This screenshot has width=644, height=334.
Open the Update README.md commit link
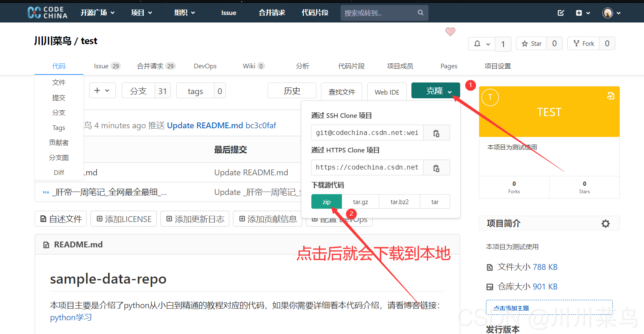(205, 126)
